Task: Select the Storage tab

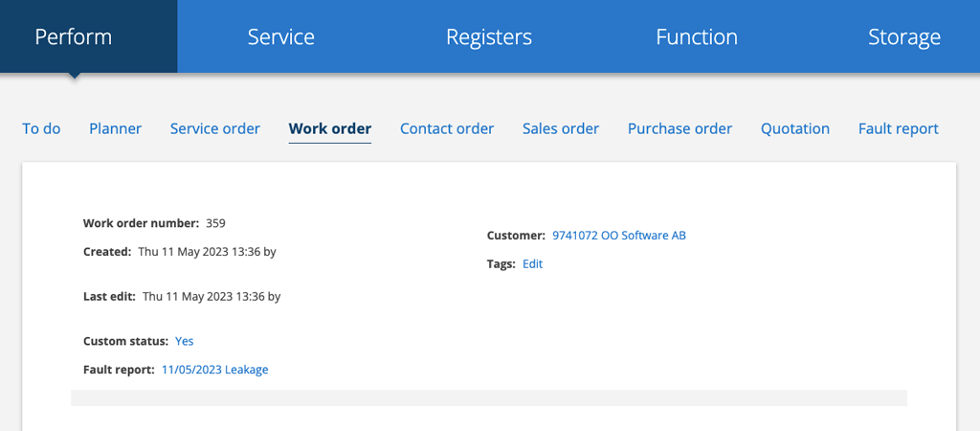Action: tap(903, 37)
